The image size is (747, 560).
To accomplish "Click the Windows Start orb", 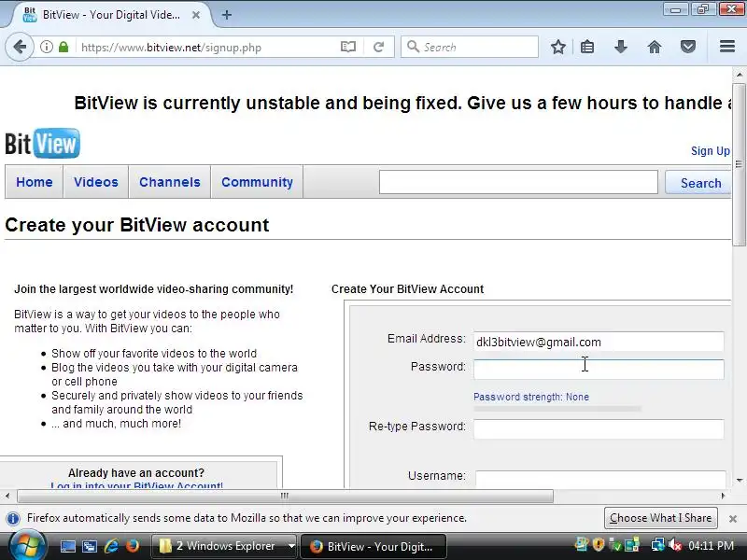I will (x=28, y=546).
